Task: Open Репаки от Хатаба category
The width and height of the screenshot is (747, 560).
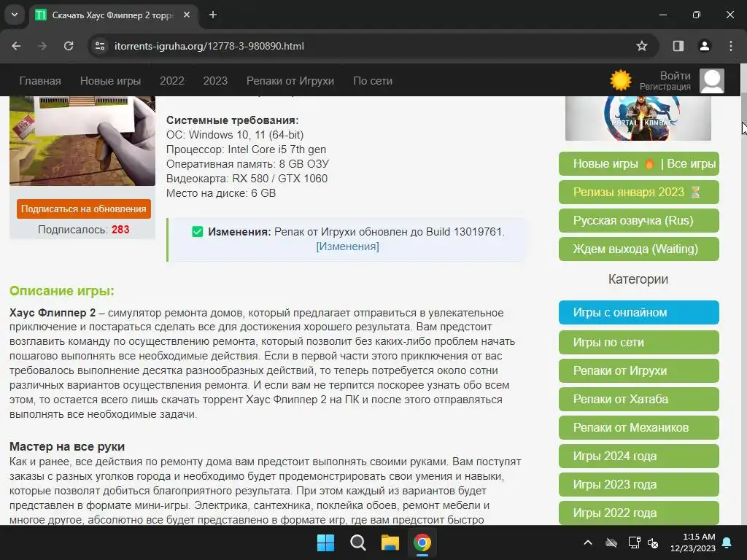Action: (639, 399)
